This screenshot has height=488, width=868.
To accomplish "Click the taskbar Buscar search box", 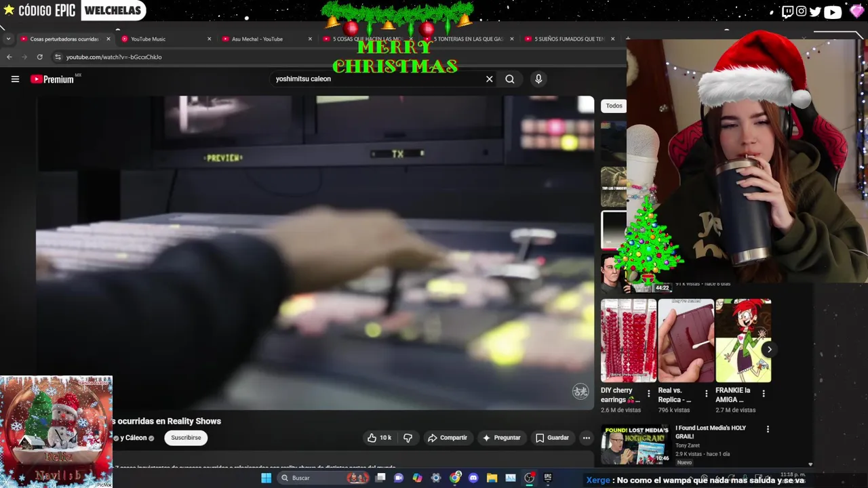I will 323,478.
